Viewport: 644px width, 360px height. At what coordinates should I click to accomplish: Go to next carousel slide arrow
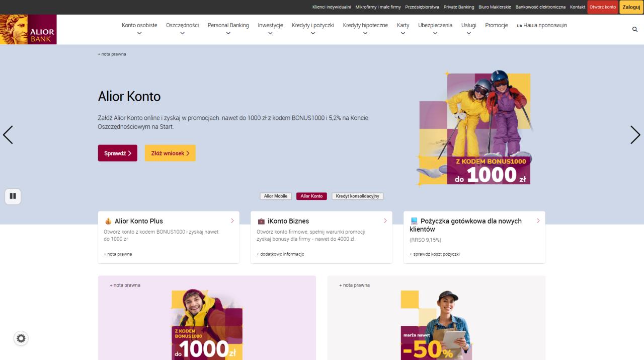pyautogui.click(x=635, y=135)
